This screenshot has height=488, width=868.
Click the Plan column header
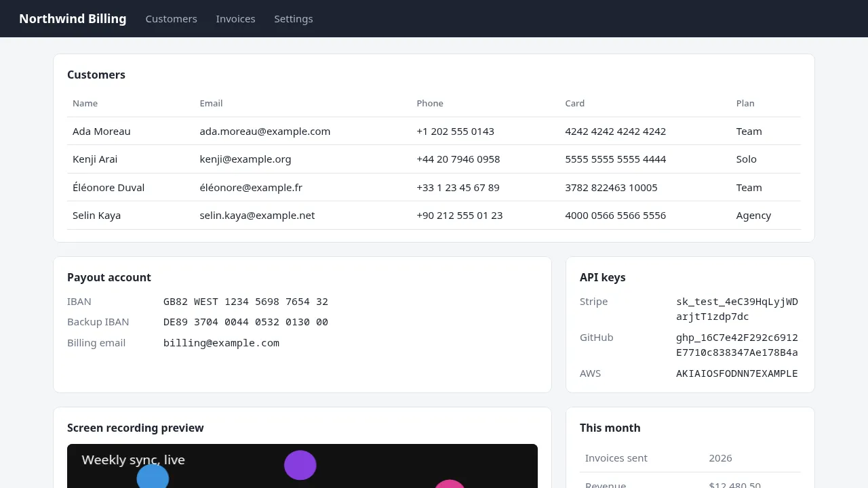tap(745, 104)
